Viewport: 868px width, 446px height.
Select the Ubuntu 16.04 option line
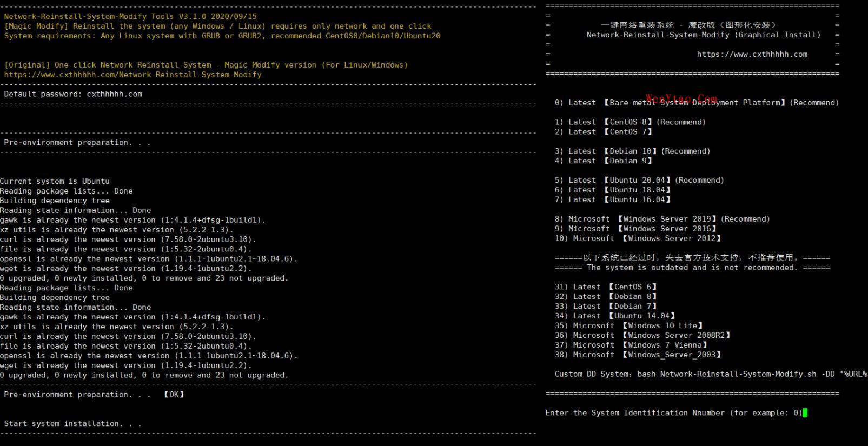pyautogui.click(x=613, y=200)
